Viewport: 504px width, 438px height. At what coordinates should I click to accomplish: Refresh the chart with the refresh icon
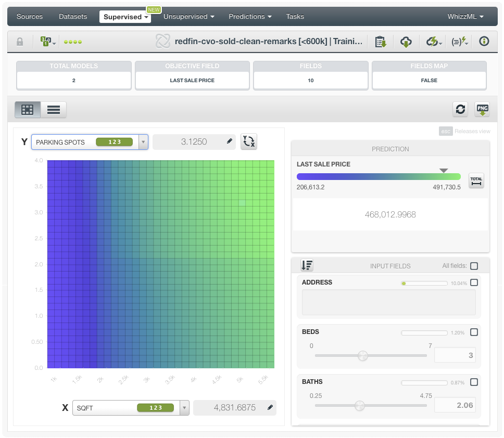pos(460,109)
